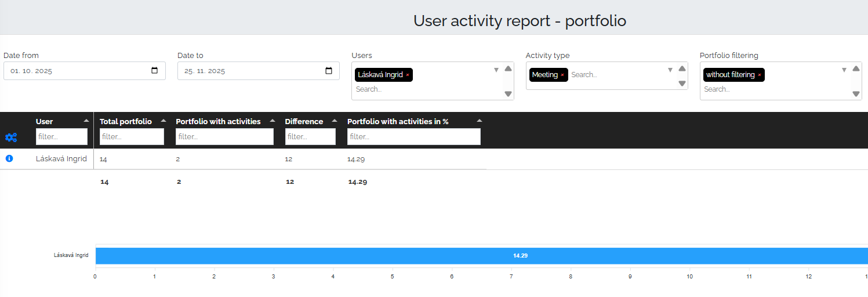Remove the Meeting activity type tag
This screenshot has height=297, width=868.
tap(562, 75)
